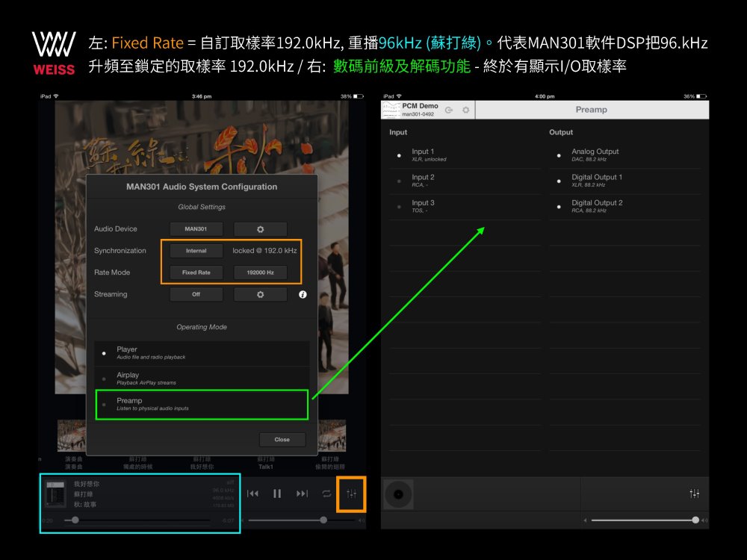Open the MAN301 audio device selector
Screen dimensions: 747x560
pyautogui.click(x=196, y=229)
